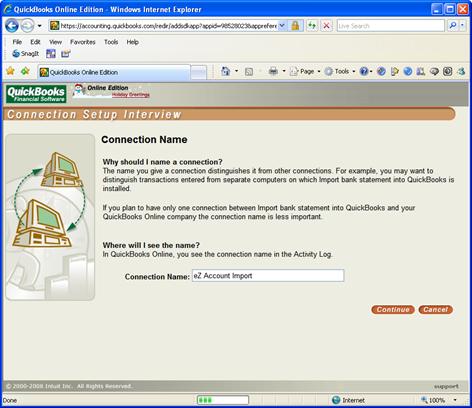Expand the address bar history dropdown
Screen dimensions: 472x408
[x=282, y=26]
